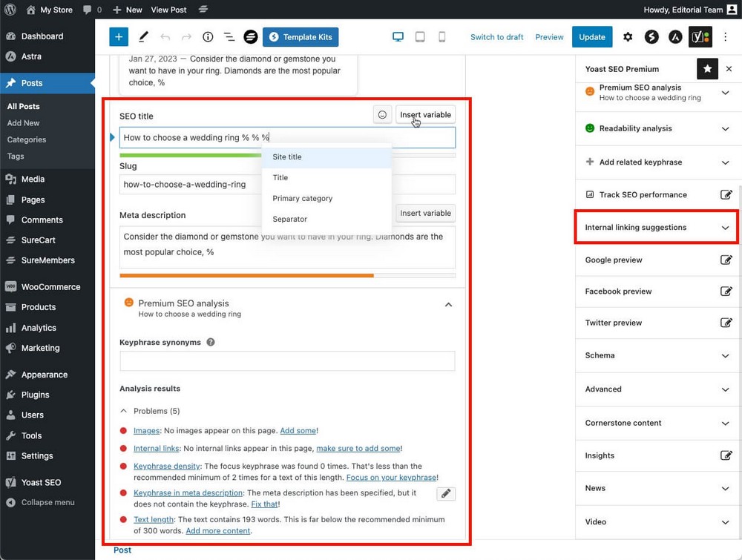This screenshot has width=742, height=560.
Task: Follow 'Focus on your keyphrase' link
Action: [391, 477]
